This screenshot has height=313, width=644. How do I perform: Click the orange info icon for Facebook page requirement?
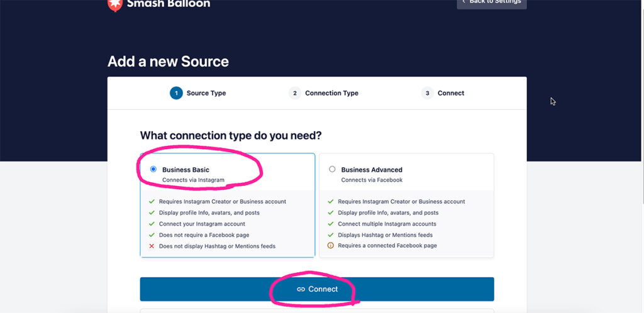point(331,246)
